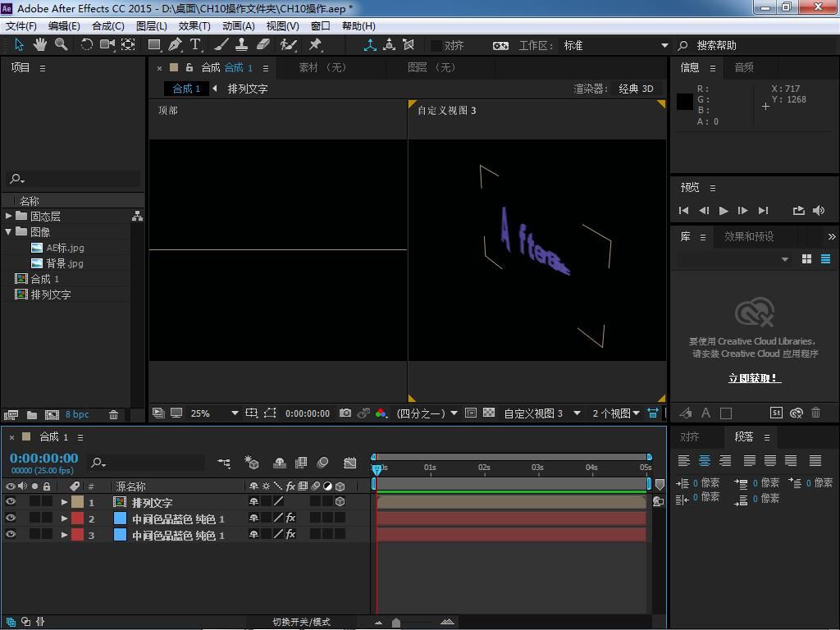Click the 排列文字 breadcrumb in viewer
The image size is (840, 630).
pyautogui.click(x=248, y=89)
